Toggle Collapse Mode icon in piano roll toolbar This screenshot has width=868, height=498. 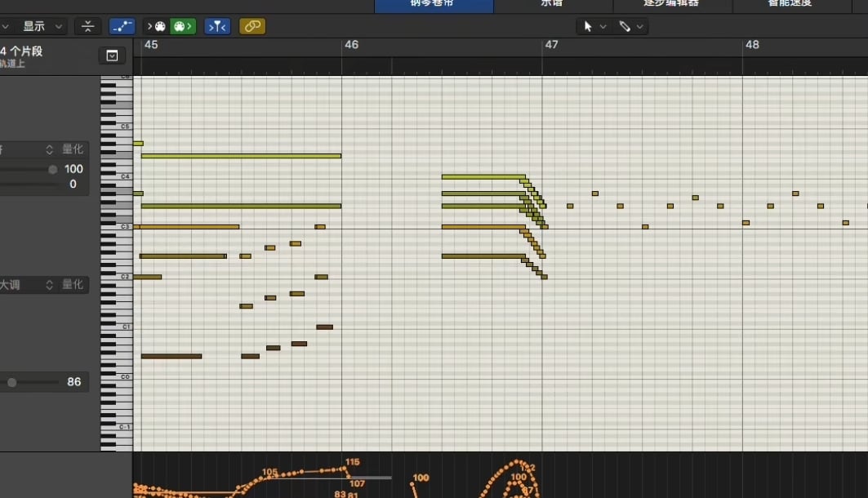pyautogui.click(x=87, y=26)
